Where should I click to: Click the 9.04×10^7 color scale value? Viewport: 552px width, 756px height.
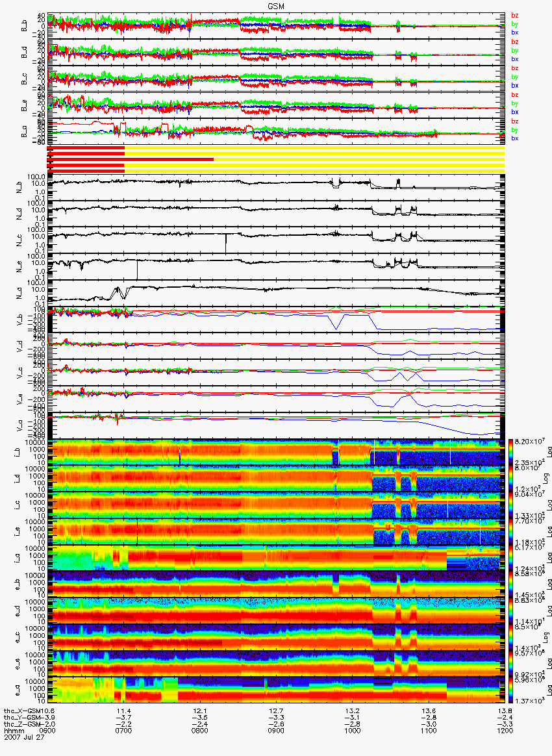529,494
